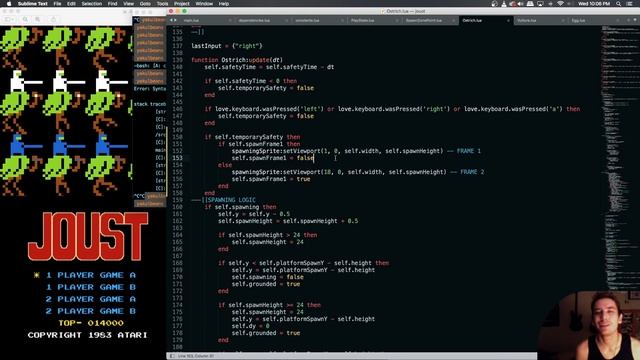Screen dimensions: 640x360
Task: Open the tab list dropdown at tab bar end
Action: click(635, 20)
